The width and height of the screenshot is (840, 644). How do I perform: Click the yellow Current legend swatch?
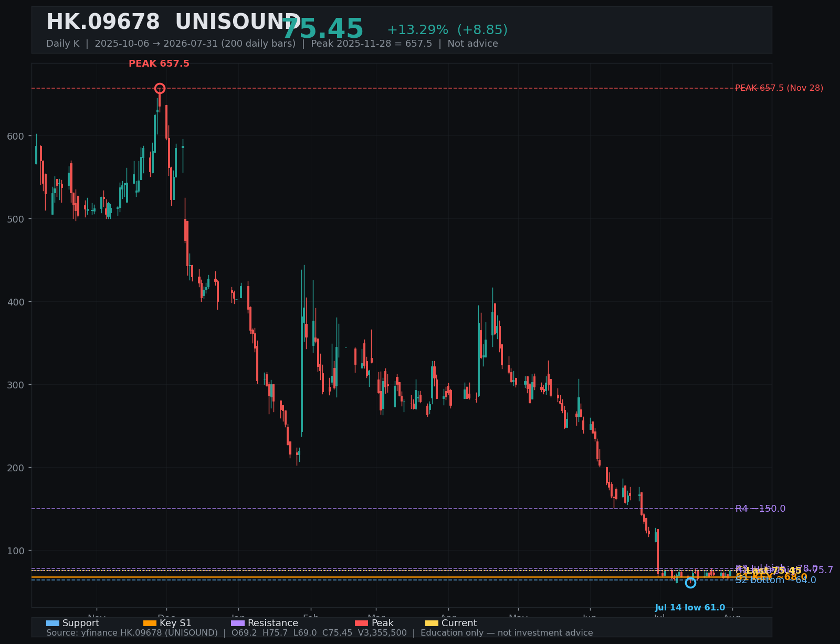432,624
